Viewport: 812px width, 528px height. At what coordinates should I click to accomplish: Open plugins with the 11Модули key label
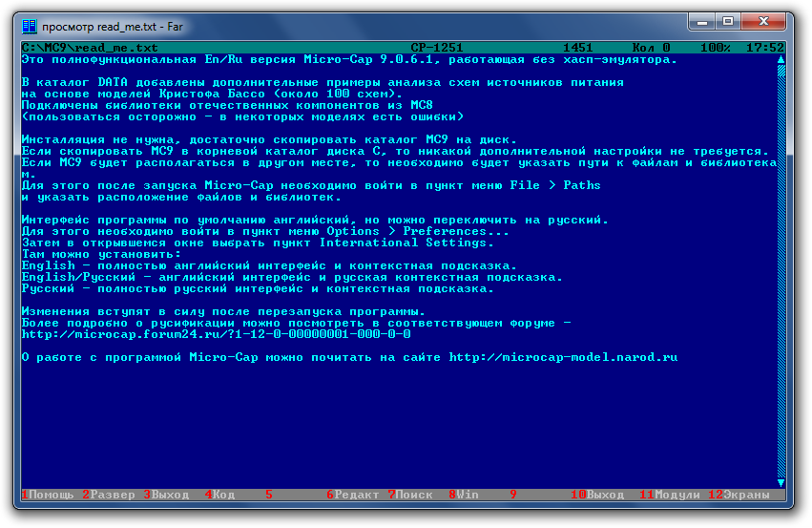click(x=670, y=495)
